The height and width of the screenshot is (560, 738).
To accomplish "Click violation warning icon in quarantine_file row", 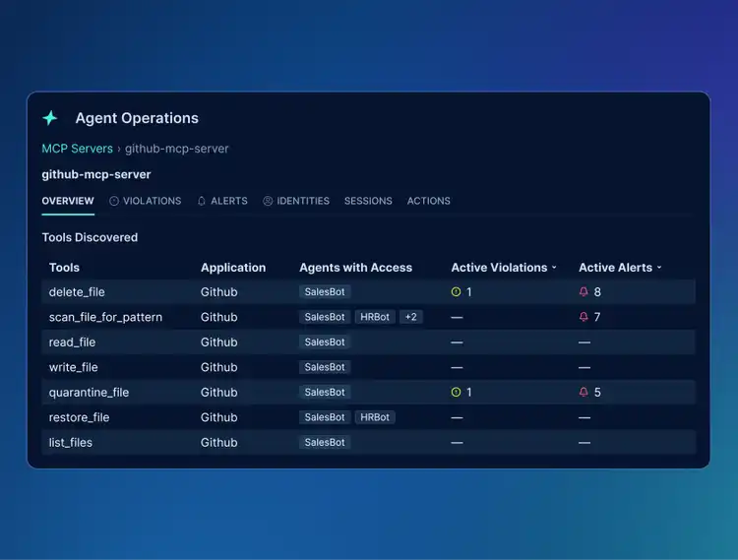I will pyautogui.click(x=456, y=392).
